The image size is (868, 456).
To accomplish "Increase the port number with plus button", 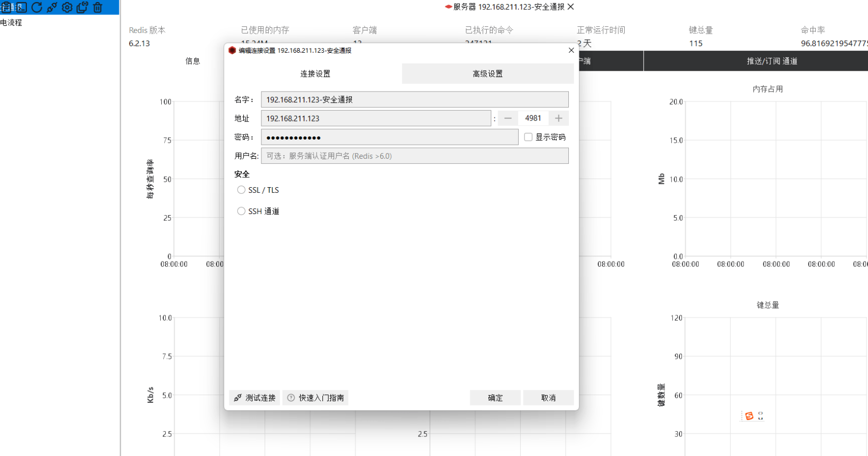I will 559,118.
